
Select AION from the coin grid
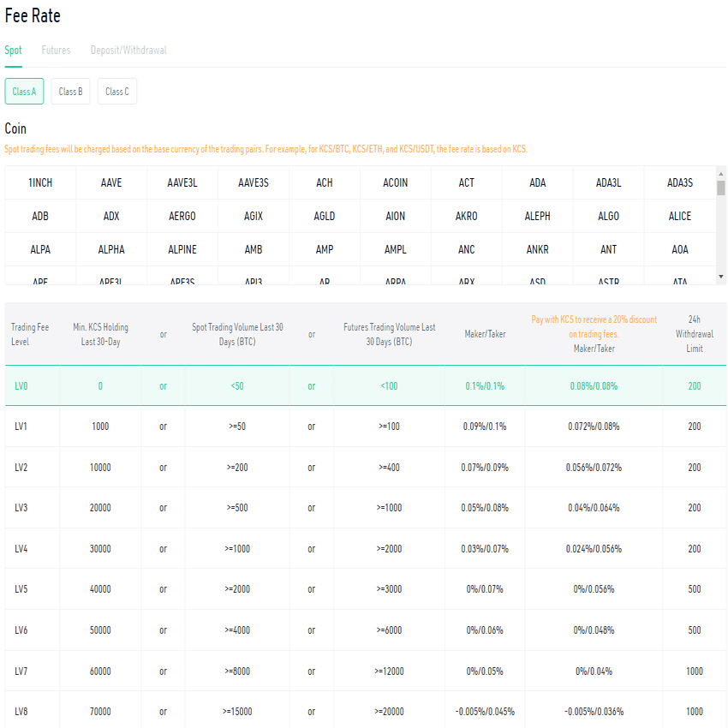pyautogui.click(x=395, y=216)
